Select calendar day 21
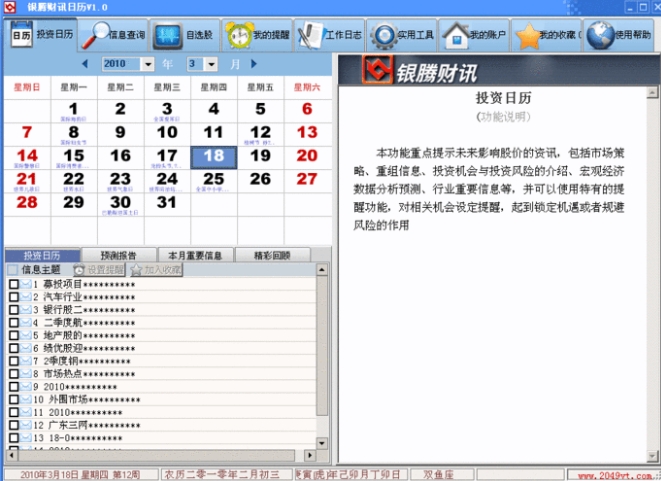The height and width of the screenshot is (481, 661). coord(27,181)
